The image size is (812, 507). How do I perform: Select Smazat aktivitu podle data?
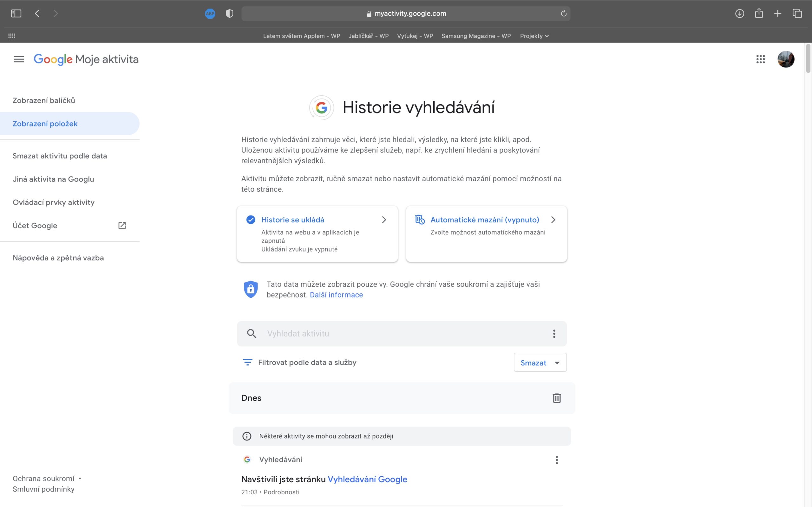[60, 156]
